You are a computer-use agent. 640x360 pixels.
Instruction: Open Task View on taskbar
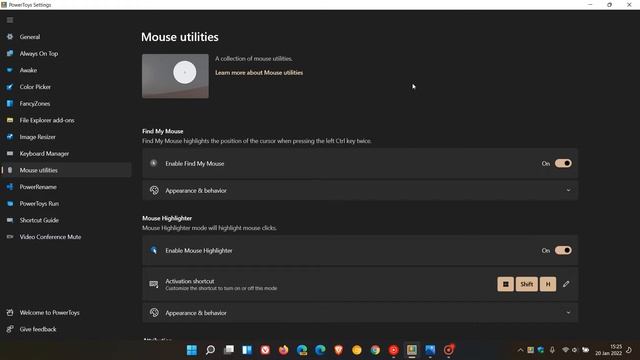pyautogui.click(x=229, y=350)
